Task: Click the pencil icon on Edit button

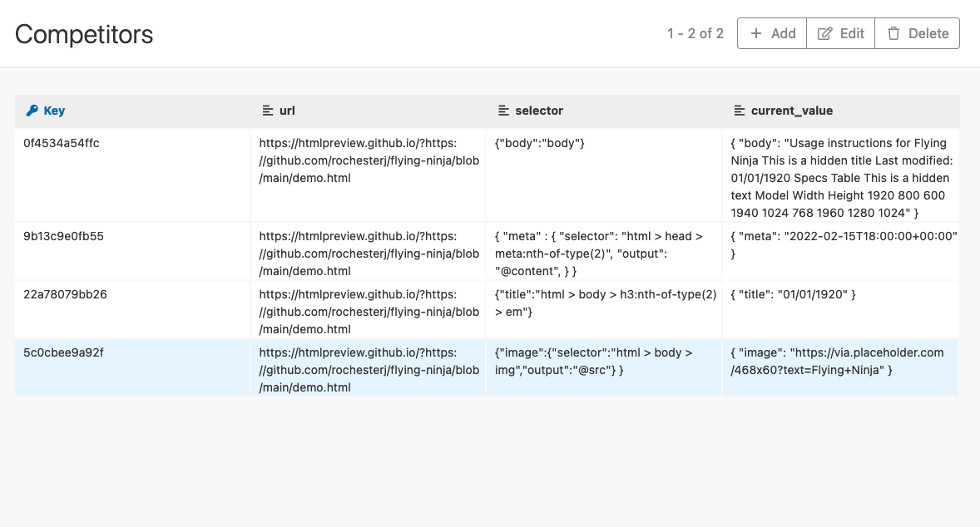Action: [x=825, y=33]
